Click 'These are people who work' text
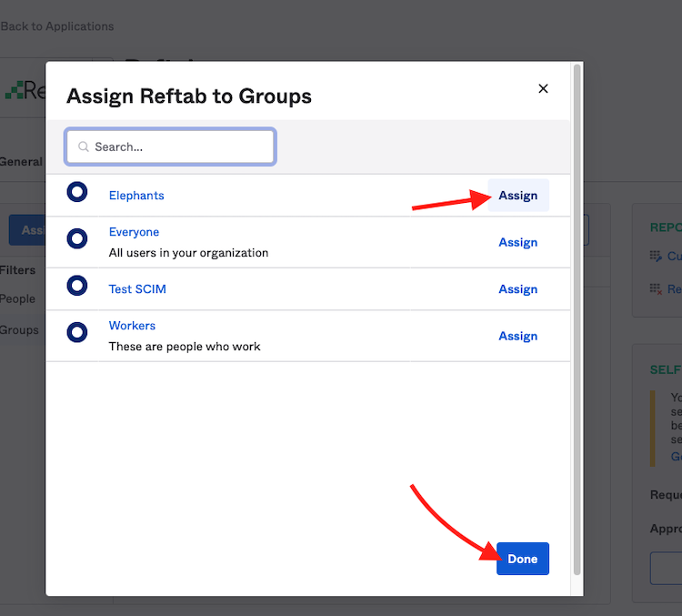This screenshot has height=616, width=682. pyautogui.click(x=185, y=347)
